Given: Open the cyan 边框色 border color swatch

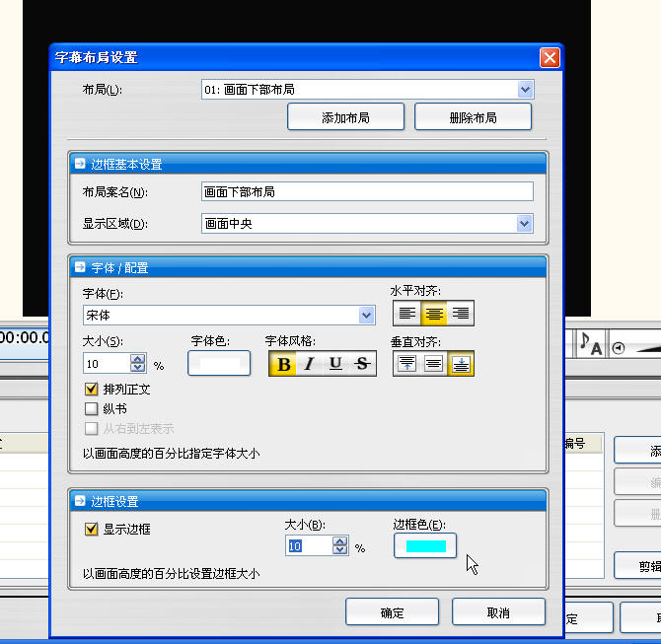Looking at the screenshot, I should tap(425, 545).
